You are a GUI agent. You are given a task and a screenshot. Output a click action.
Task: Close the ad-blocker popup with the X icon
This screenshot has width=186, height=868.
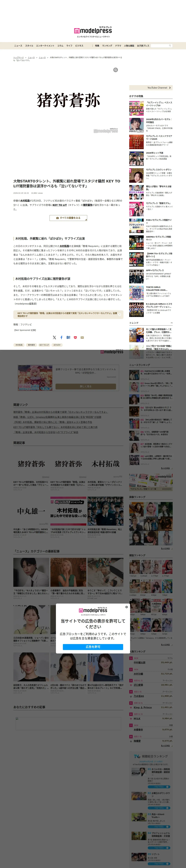(x=127, y=607)
